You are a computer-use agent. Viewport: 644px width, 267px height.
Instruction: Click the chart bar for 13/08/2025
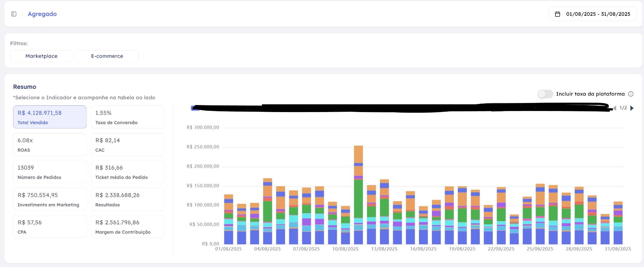pyautogui.click(x=384, y=212)
